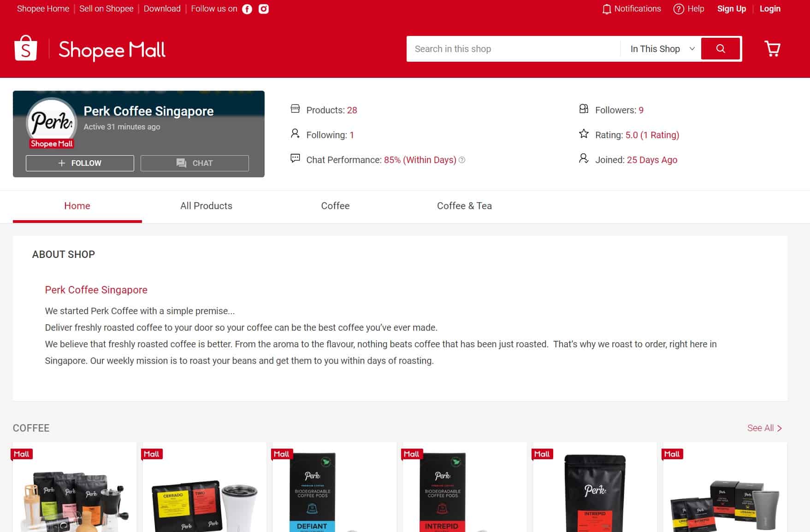Click the Shopee bag logo
This screenshot has height=532, width=810.
tap(26, 48)
